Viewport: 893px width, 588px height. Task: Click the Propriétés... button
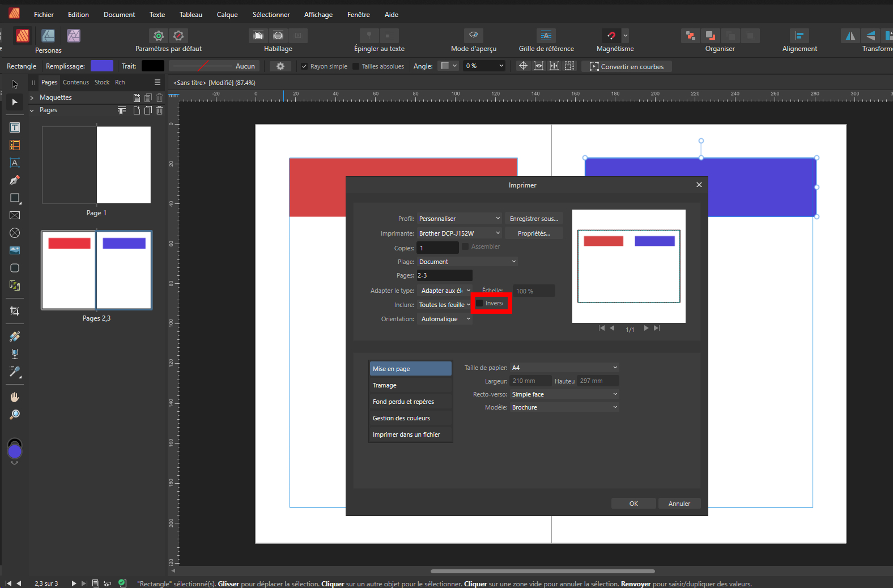(x=534, y=233)
